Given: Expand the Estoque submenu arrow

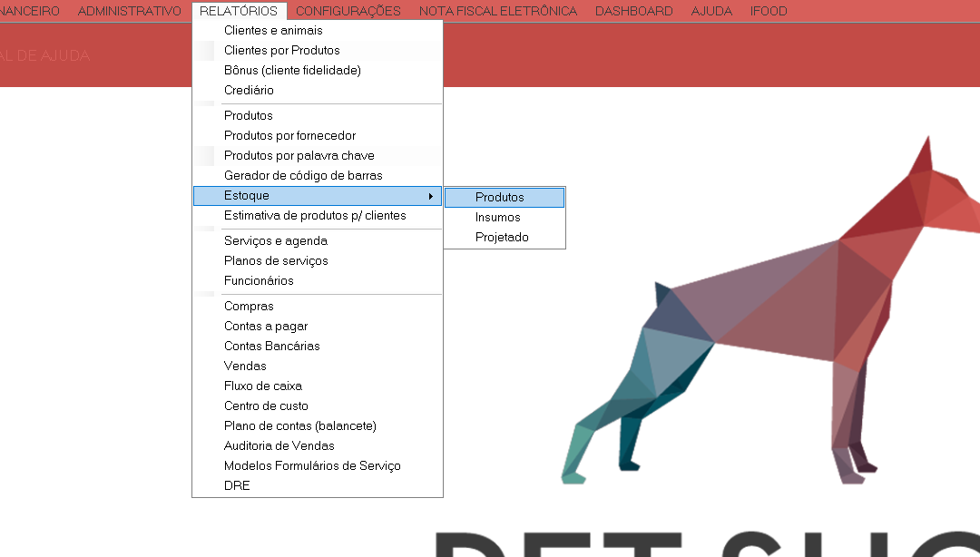Looking at the screenshot, I should click(431, 196).
